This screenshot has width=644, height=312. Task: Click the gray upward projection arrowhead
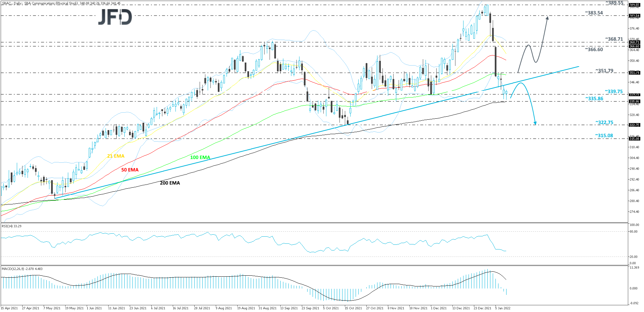pos(547,18)
